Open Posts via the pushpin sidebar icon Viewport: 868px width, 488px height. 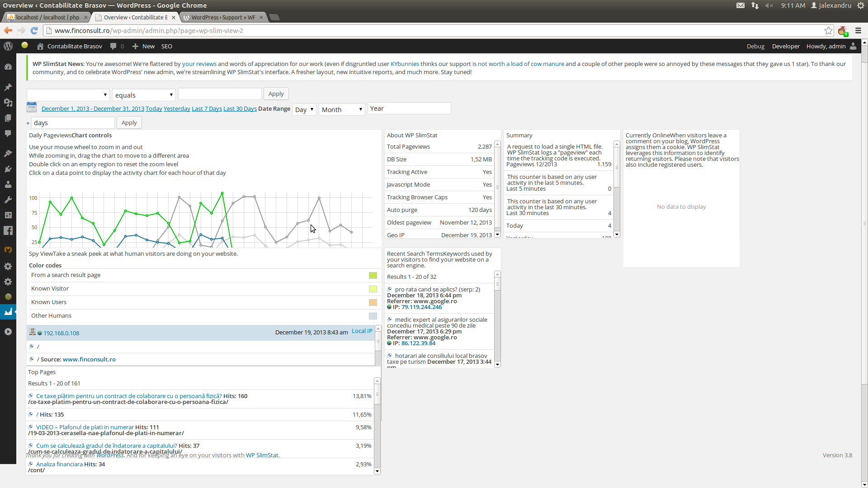tap(8, 87)
